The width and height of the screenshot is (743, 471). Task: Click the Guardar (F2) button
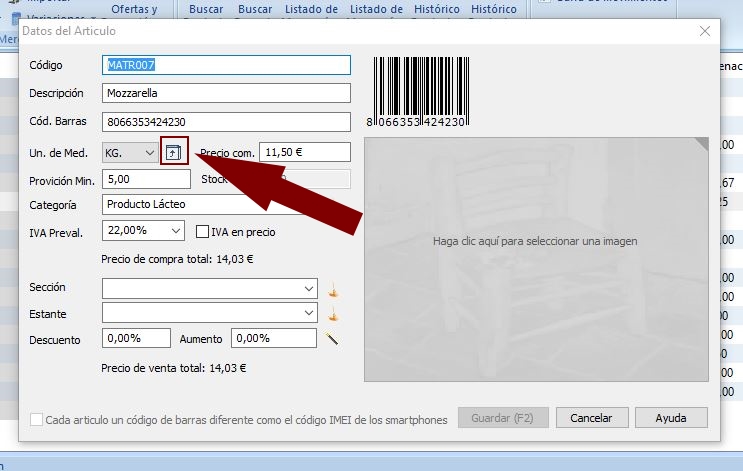tap(503, 418)
